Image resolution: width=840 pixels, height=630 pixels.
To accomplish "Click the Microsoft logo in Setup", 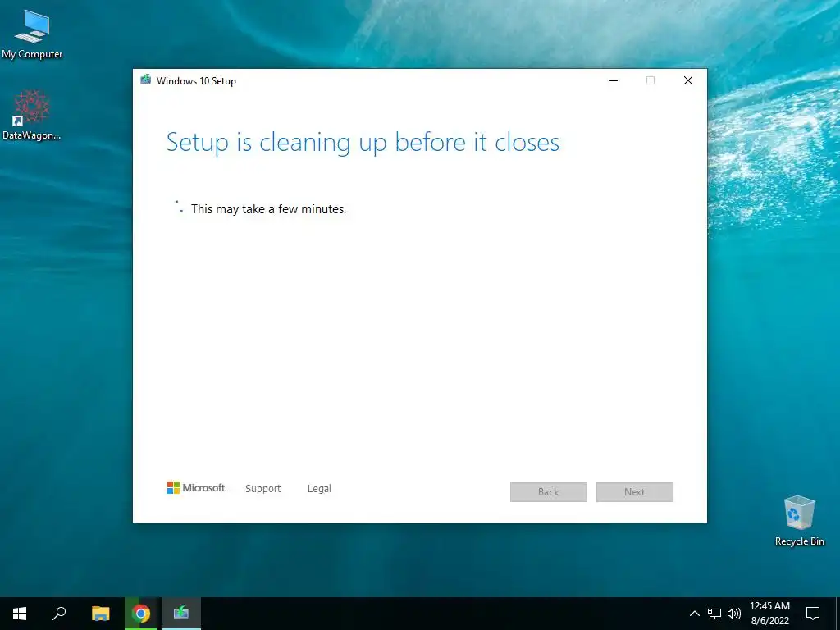I will click(196, 487).
